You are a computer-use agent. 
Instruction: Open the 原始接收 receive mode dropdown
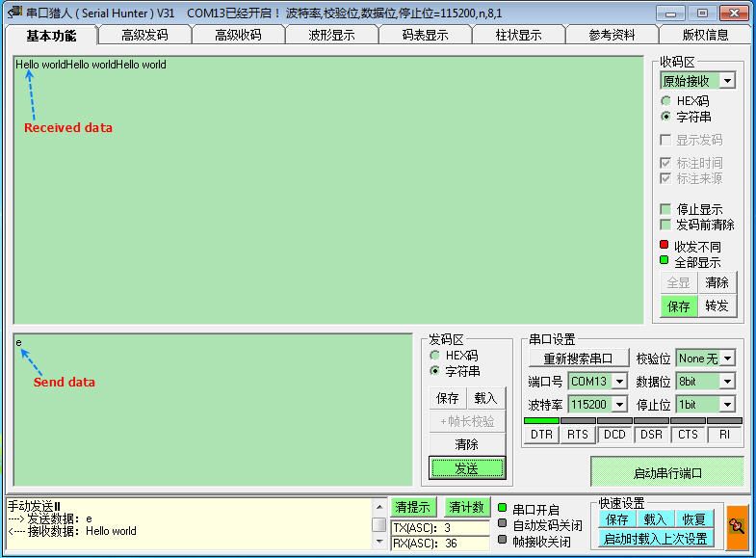(x=727, y=81)
